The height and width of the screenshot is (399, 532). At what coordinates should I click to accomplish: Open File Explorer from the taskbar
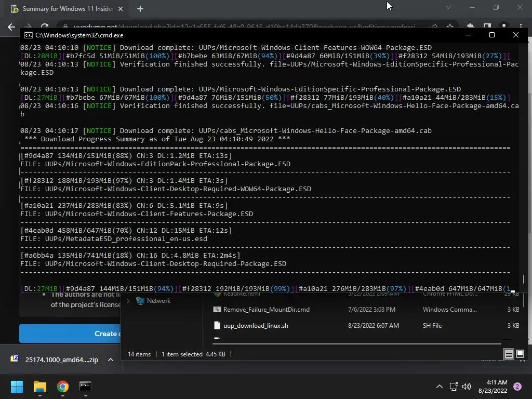(39, 387)
